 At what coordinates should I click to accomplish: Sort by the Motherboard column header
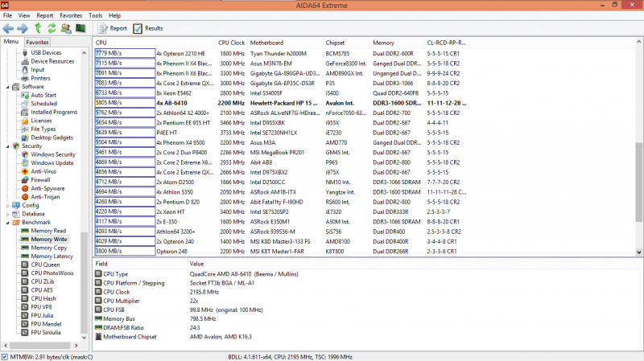[285, 43]
